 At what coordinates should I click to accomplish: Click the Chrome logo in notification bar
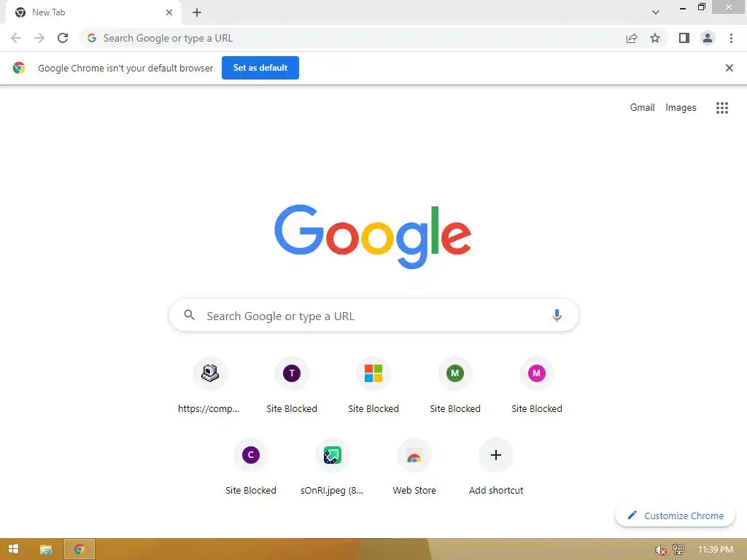tap(18, 68)
